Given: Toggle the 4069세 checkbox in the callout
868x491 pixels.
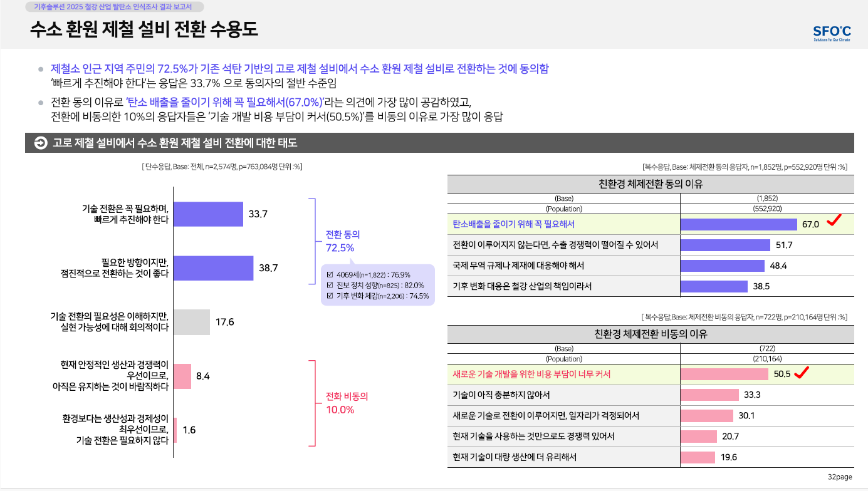Looking at the screenshot, I should [x=330, y=274].
